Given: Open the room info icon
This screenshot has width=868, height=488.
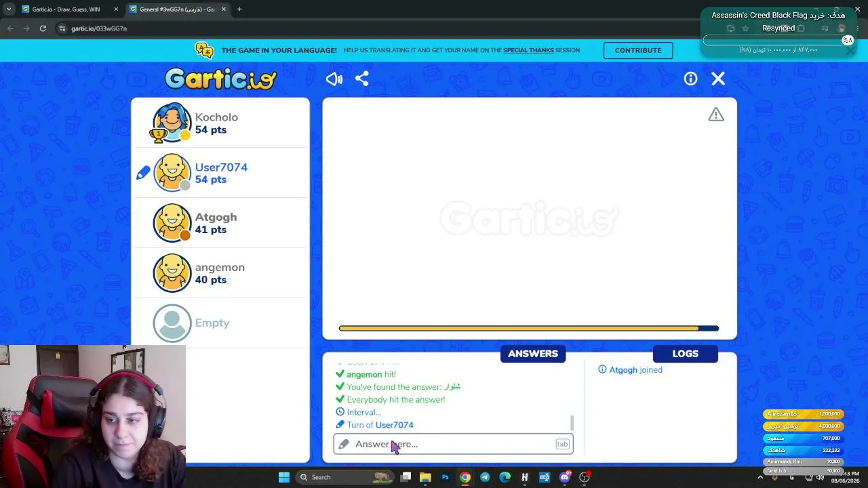Looking at the screenshot, I should (x=690, y=79).
